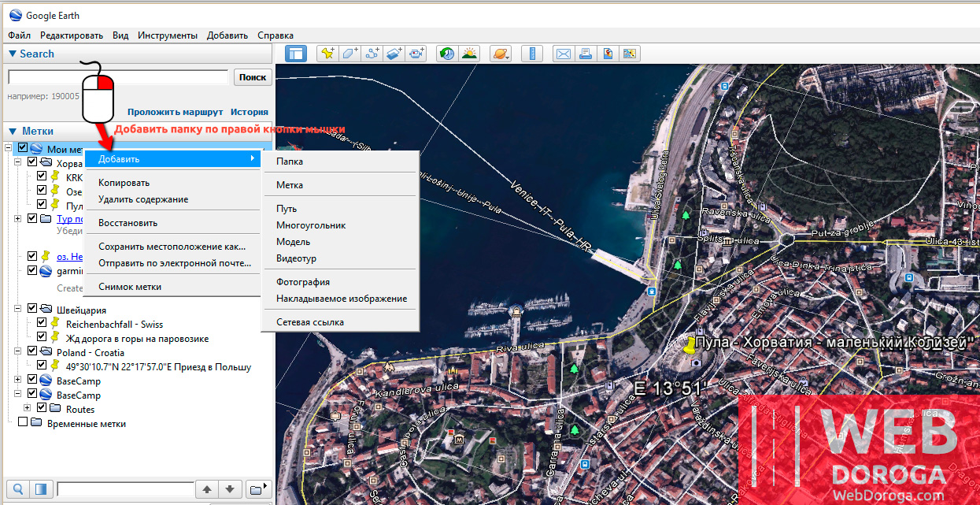
Task: Collapse the Метки panel triangle
Action: 12,132
